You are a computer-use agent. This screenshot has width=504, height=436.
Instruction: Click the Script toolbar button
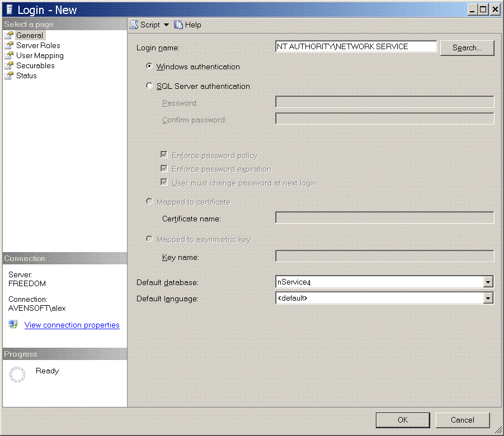click(150, 25)
